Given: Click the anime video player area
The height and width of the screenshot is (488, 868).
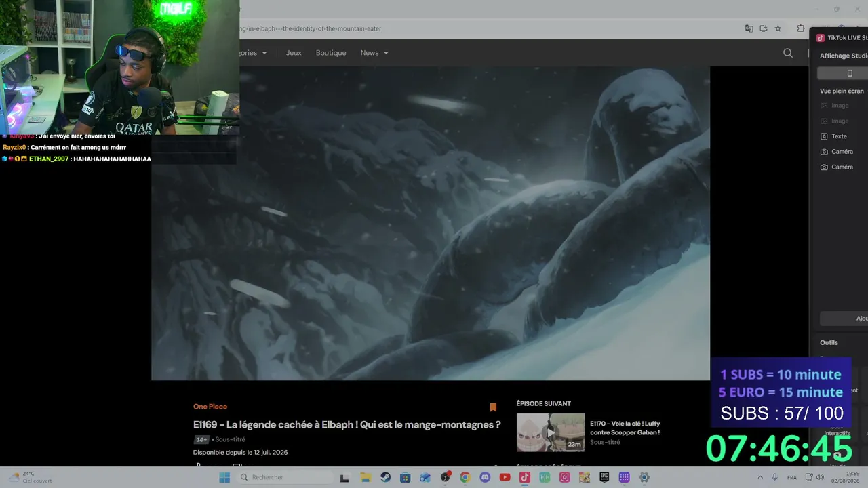Looking at the screenshot, I should tap(431, 223).
